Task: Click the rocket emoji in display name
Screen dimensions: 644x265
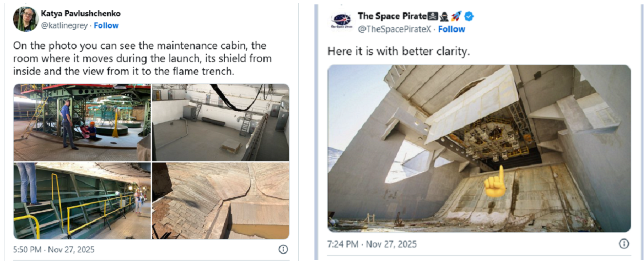Action: point(456,17)
